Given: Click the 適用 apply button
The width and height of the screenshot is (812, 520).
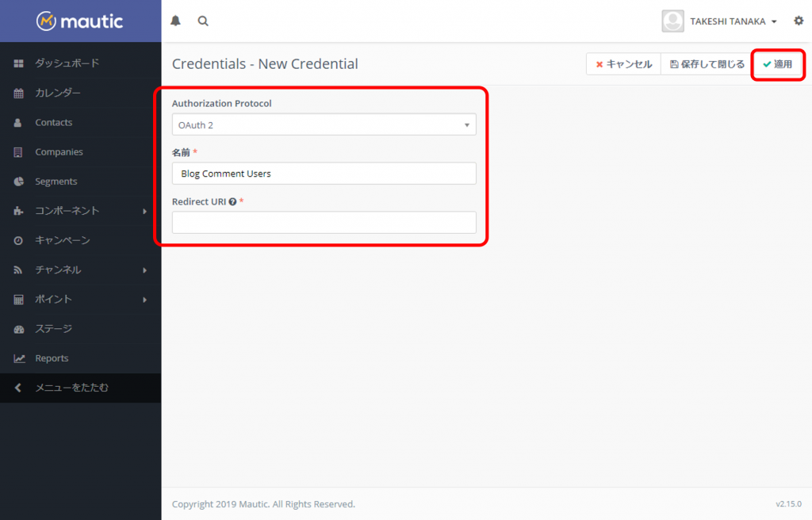Looking at the screenshot, I should click(x=777, y=64).
